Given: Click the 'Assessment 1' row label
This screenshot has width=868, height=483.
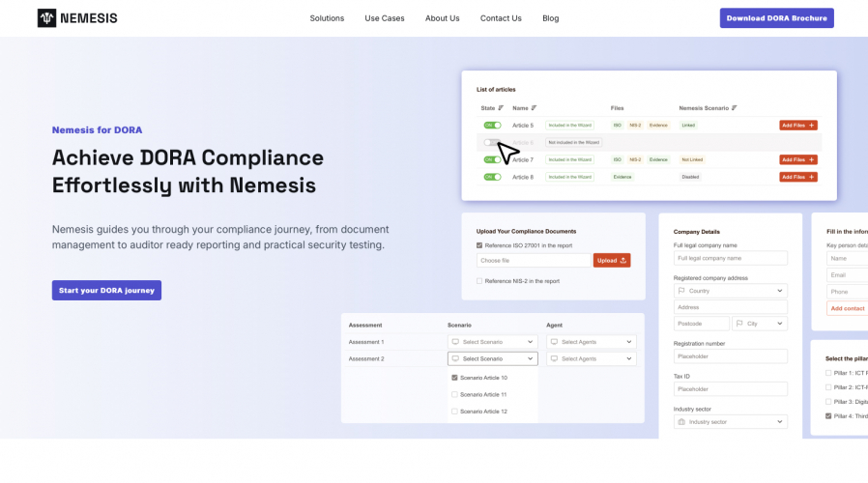Looking at the screenshot, I should (x=366, y=342).
